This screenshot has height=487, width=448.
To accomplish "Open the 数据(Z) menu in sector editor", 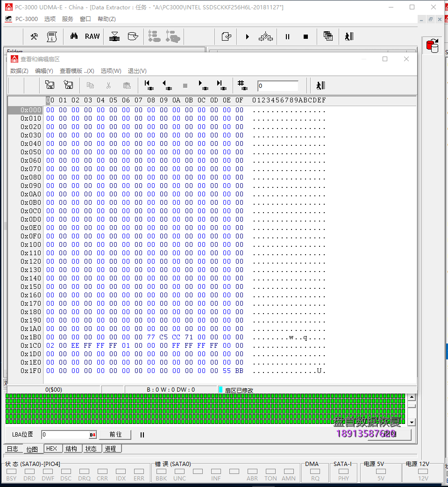I will coord(19,71).
